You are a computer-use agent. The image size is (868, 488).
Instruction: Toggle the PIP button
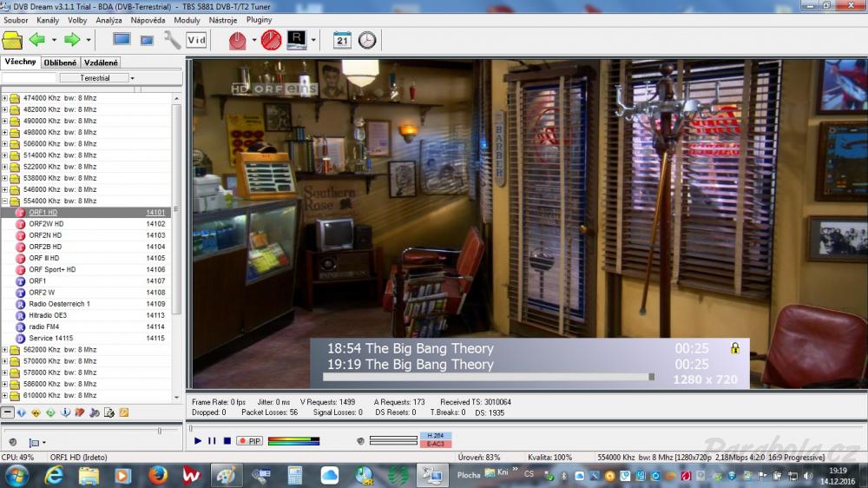[249, 441]
